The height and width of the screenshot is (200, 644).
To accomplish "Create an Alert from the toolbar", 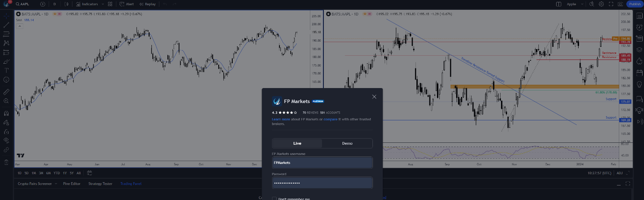I will (x=127, y=4).
